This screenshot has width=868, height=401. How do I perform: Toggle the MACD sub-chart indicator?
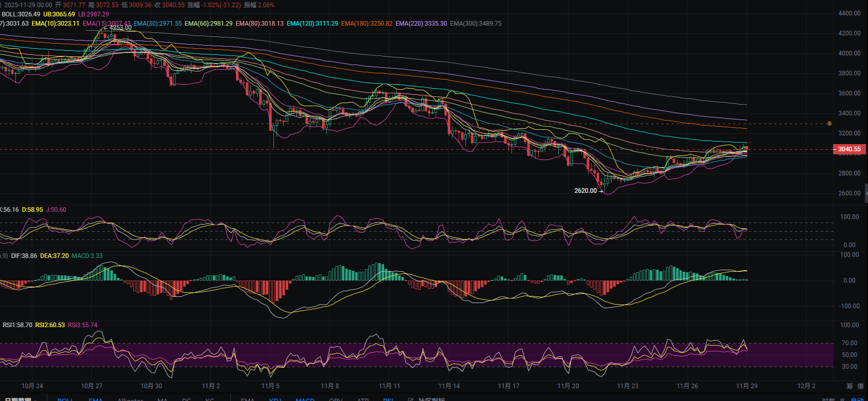coord(305,399)
